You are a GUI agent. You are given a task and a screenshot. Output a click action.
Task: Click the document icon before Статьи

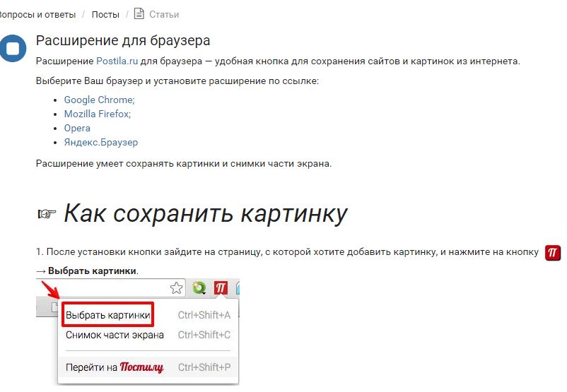click(x=139, y=13)
